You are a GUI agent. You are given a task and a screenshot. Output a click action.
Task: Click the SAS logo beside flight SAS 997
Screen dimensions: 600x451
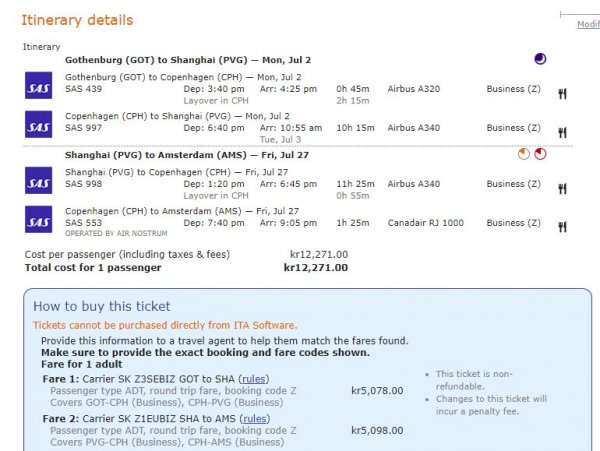pyautogui.click(x=38, y=123)
